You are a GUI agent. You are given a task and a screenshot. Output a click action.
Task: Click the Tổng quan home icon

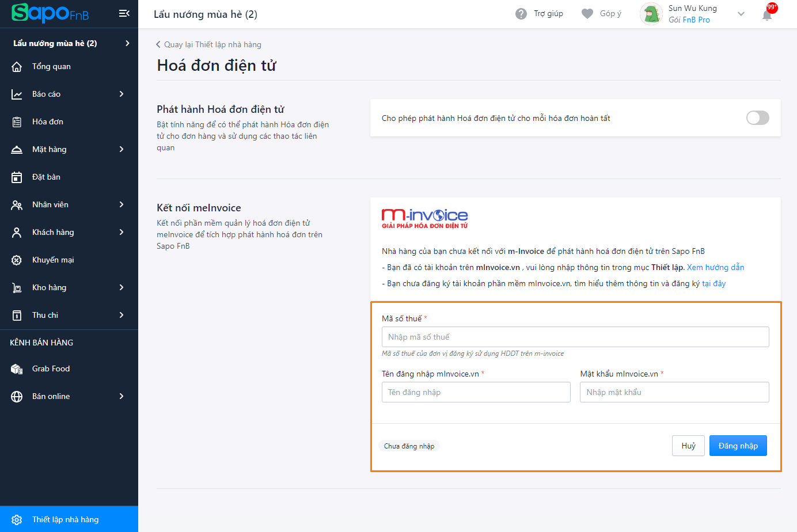[x=17, y=67]
